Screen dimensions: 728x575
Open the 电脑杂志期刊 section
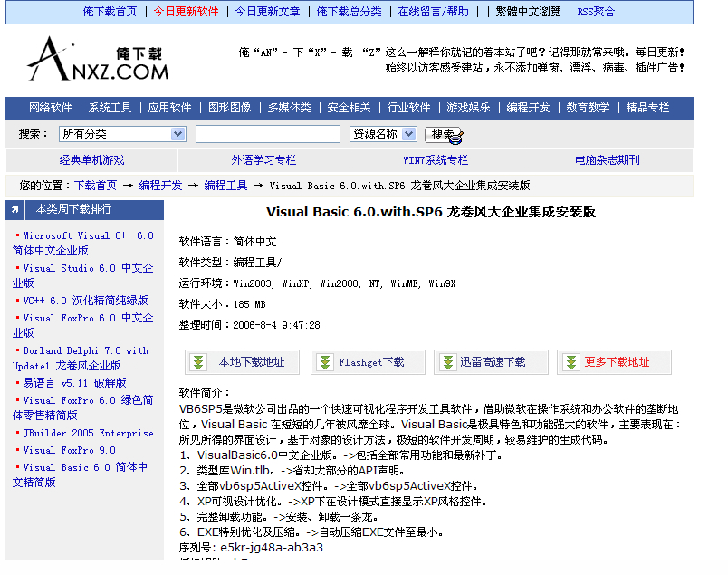[608, 160]
